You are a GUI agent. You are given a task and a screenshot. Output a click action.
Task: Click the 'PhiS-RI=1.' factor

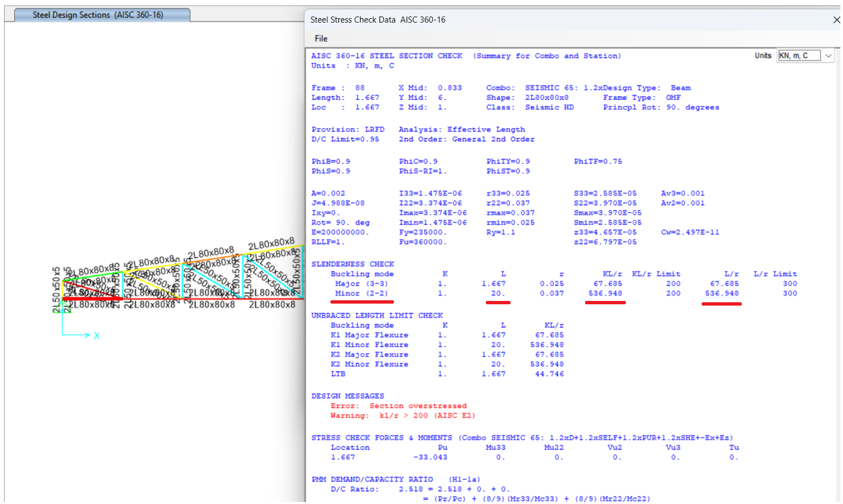(423, 171)
